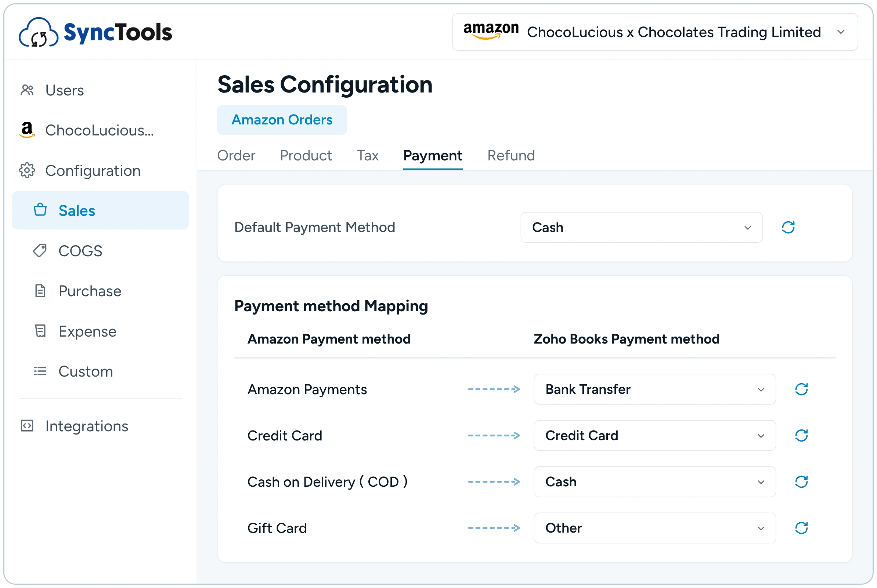Screen dimensions: 877x588
Task: Click the SyncTools cloud logo
Action: [39, 32]
